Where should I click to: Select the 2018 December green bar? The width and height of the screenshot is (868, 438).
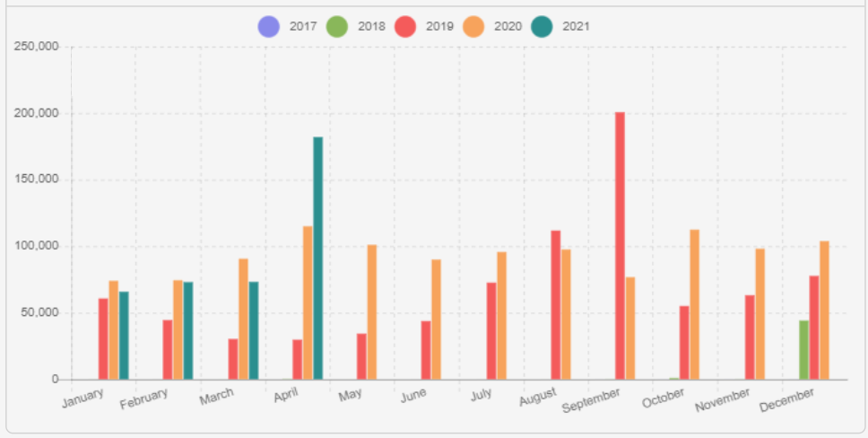(x=803, y=350)
